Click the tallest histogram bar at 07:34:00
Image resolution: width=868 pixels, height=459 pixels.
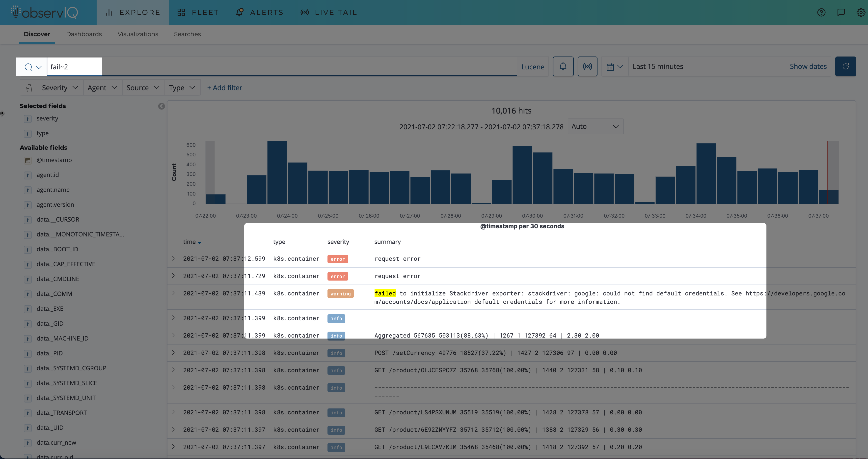coord(706,173)
